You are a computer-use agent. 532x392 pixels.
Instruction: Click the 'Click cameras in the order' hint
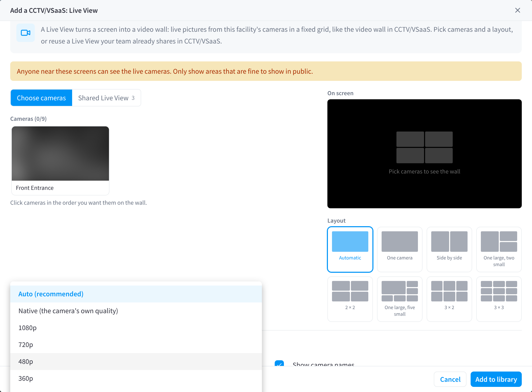pyautogui.click(x=79, y=203)
